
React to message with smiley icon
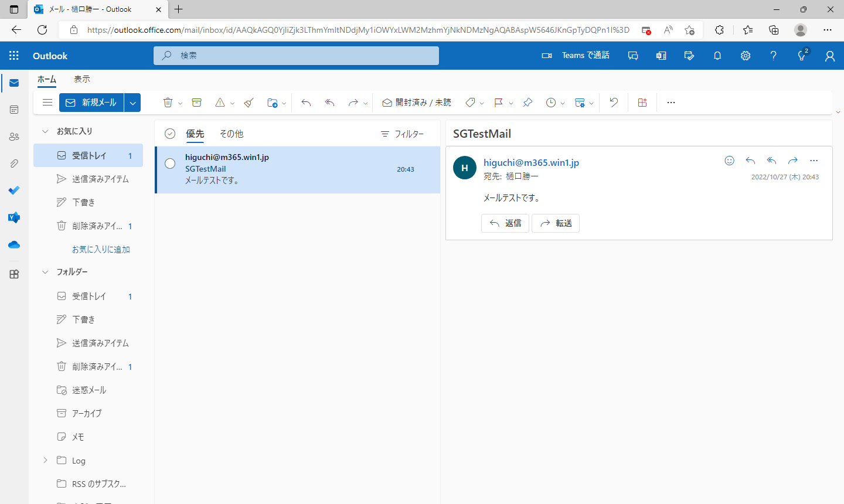(x=730, y=161)
